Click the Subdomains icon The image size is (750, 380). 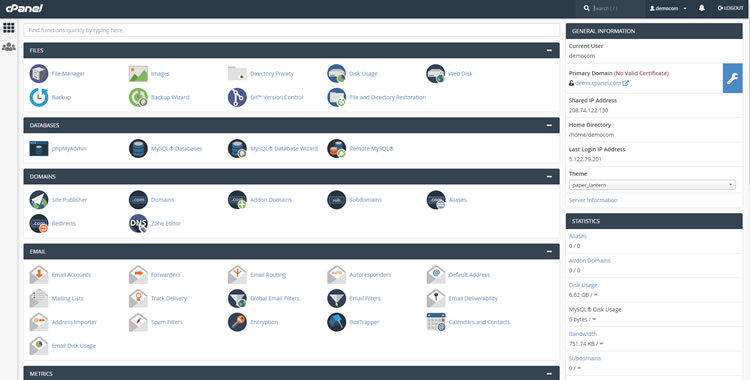pos(336,200)
